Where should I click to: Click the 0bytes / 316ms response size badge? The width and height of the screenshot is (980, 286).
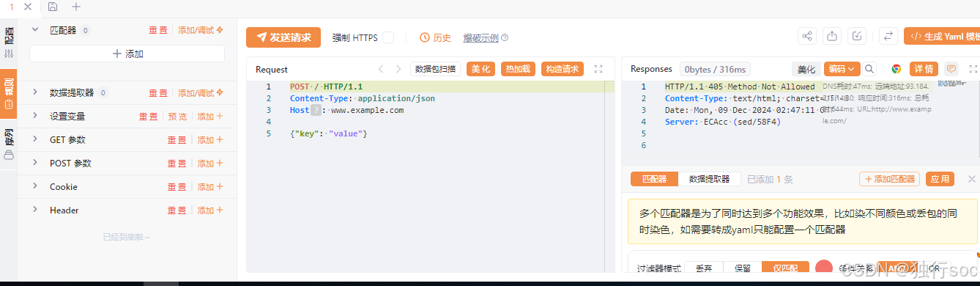click(x=714, y=70)
